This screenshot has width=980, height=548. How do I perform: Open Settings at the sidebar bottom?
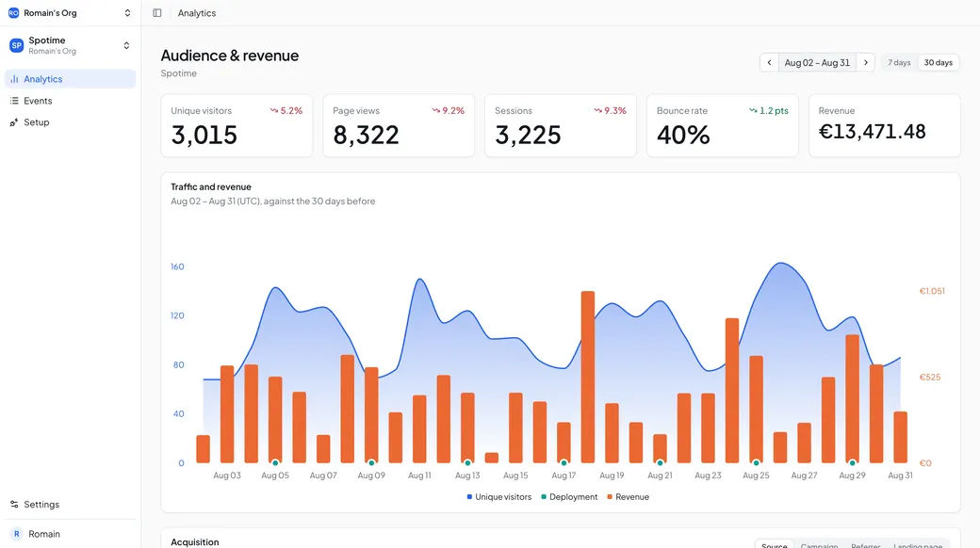pyautogui.click(x=70, y=505)
